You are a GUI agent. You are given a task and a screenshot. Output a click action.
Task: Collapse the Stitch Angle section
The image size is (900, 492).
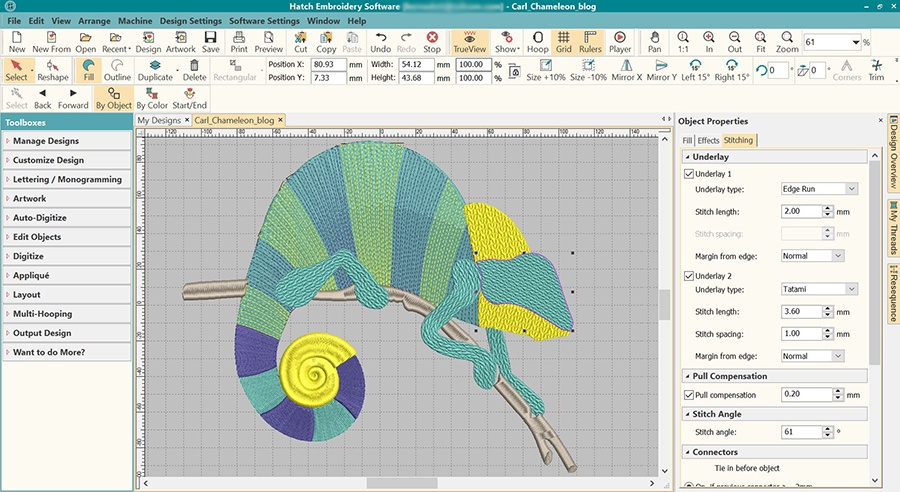(687, 414)
